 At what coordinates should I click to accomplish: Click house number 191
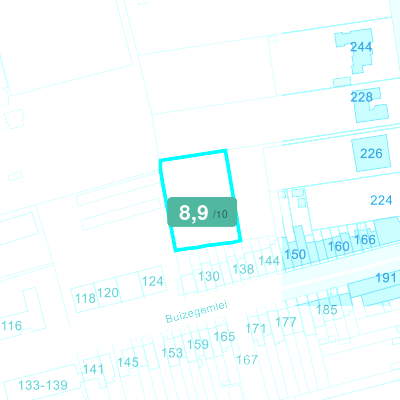click(386, 278)
